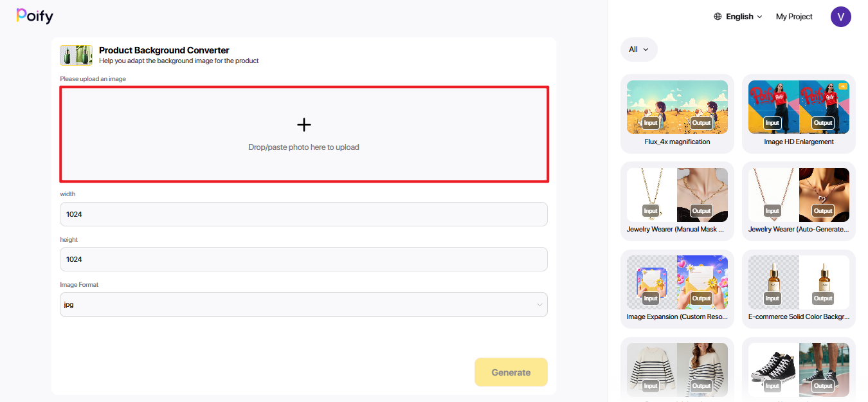Expand the All category filter
This screenshot has width=868, height=402.
[639, 50]
